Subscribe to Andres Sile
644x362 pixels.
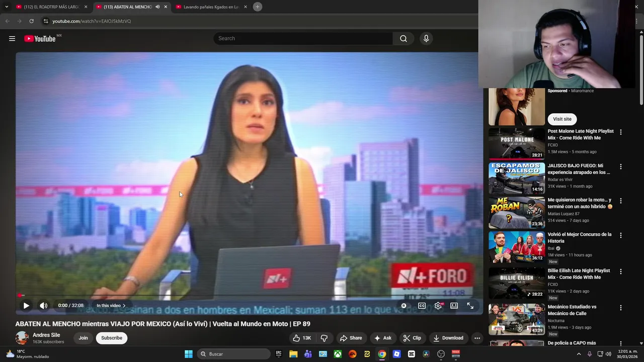click(112, 338)
